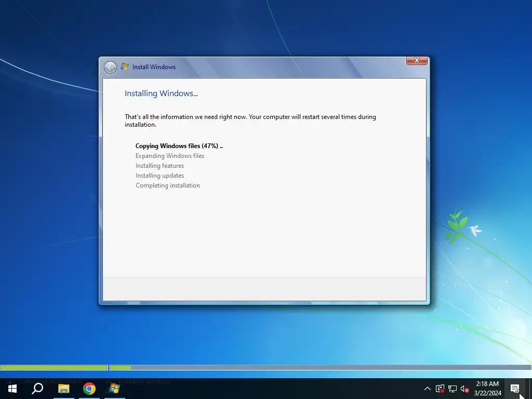
Task: Launch Google Chrome from taskbar
Action: (x=89, y=389)
